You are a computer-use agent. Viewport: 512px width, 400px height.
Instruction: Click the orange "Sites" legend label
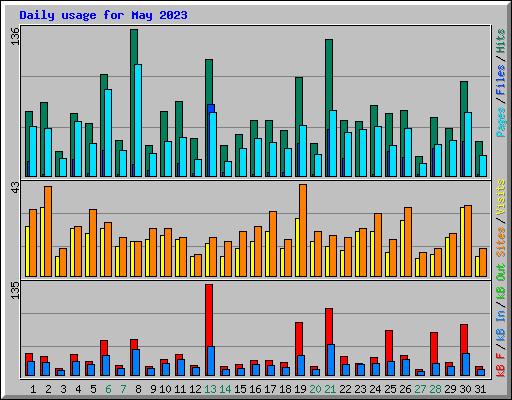501,242
